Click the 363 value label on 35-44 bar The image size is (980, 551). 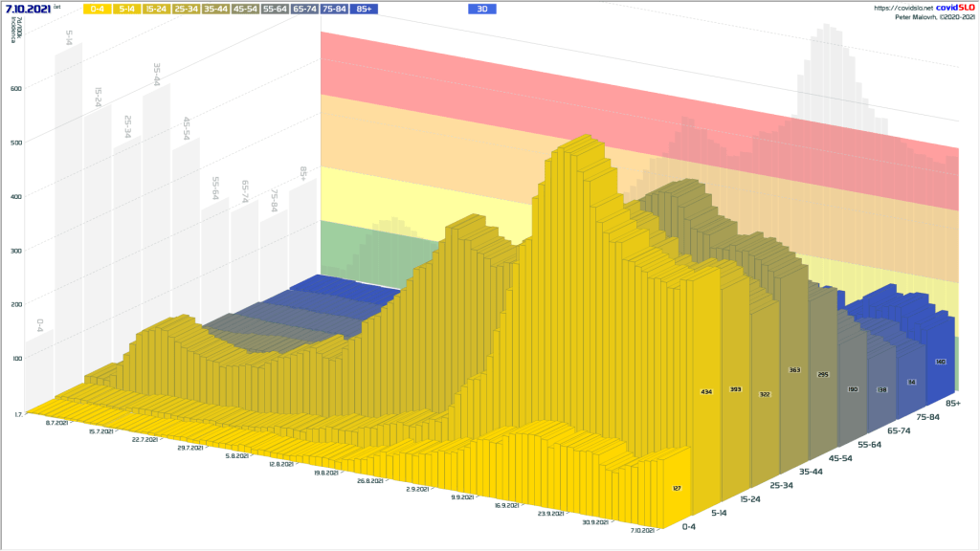pyautogui.click(x=794, y=369)
